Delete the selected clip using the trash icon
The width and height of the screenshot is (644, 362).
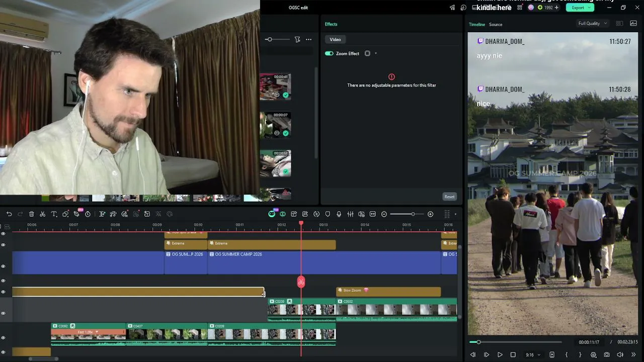[x=32, y=214]
